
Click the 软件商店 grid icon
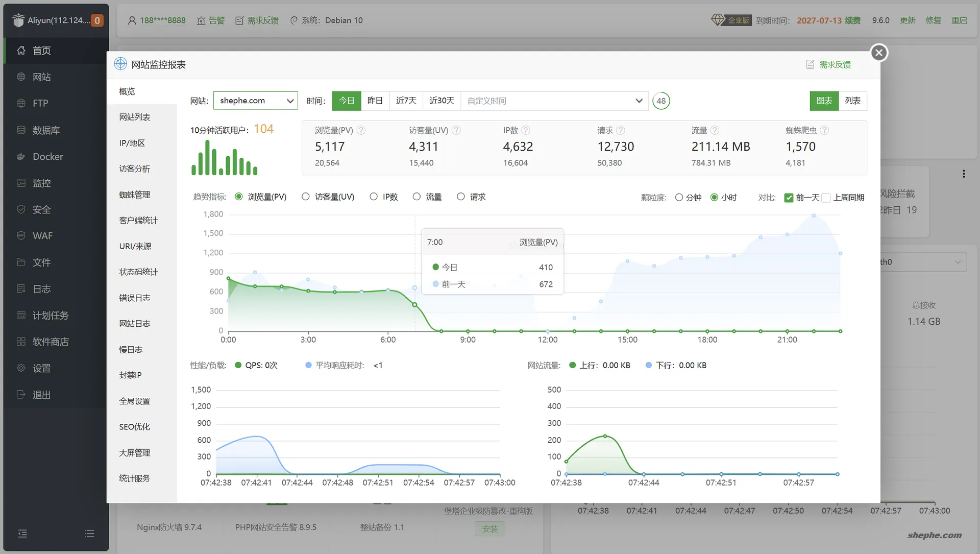[x=21, y=342]
